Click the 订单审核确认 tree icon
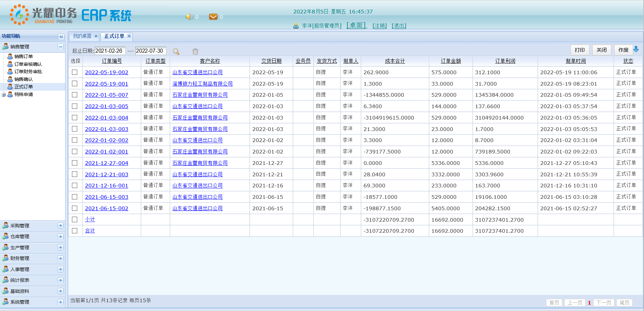644x311 pixels. pyautogui.click(x=10, y=64)
